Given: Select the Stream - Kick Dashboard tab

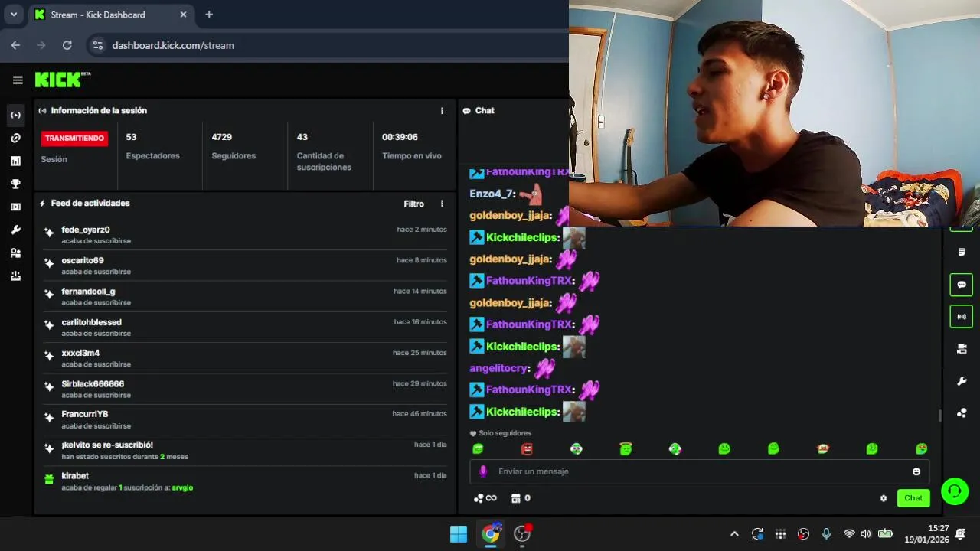Looking at the screenshot, I should 111,15.
